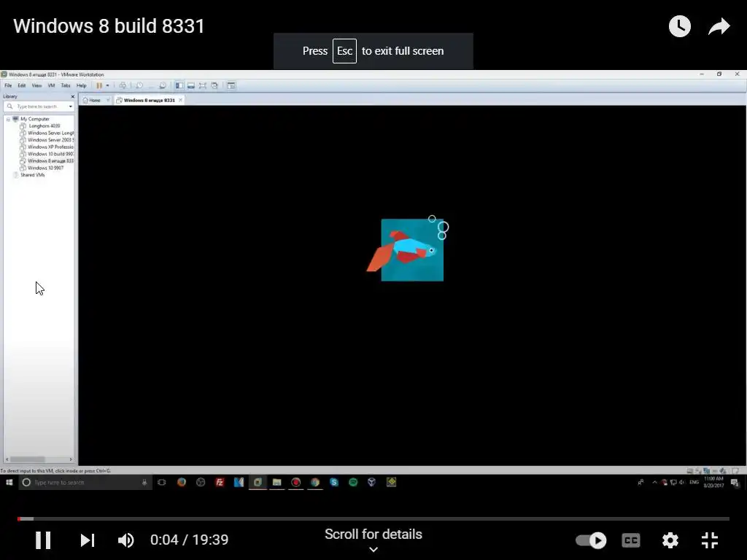The width and height of the screenshot is (747, 560).
Task: Click the take snapshot toolbar icon
Action: pyautogui.click(x=139, y=86)
